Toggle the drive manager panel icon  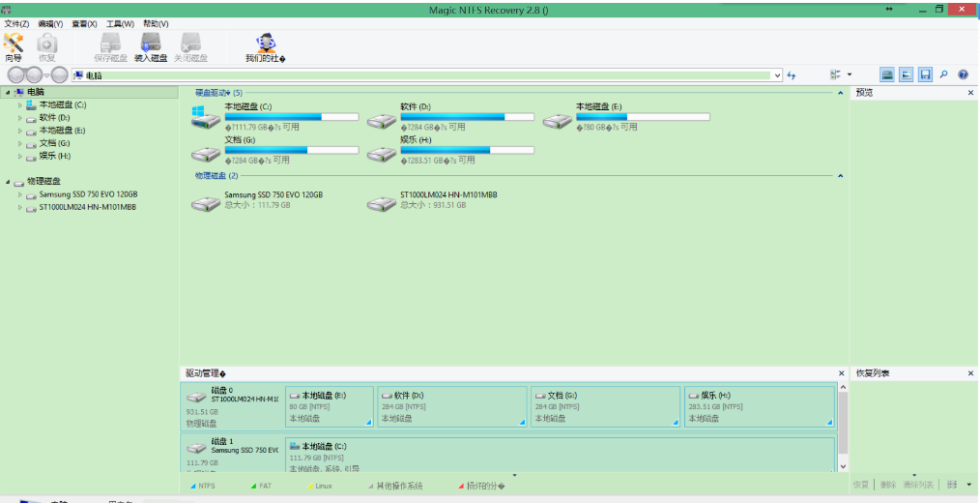click(887, 75)
